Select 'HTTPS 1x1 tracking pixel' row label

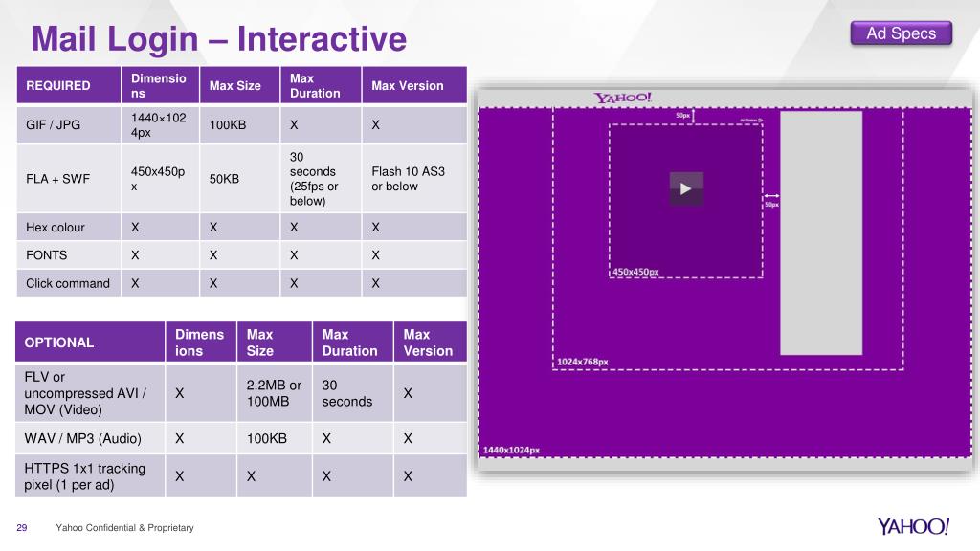click(x=90, y=476)
